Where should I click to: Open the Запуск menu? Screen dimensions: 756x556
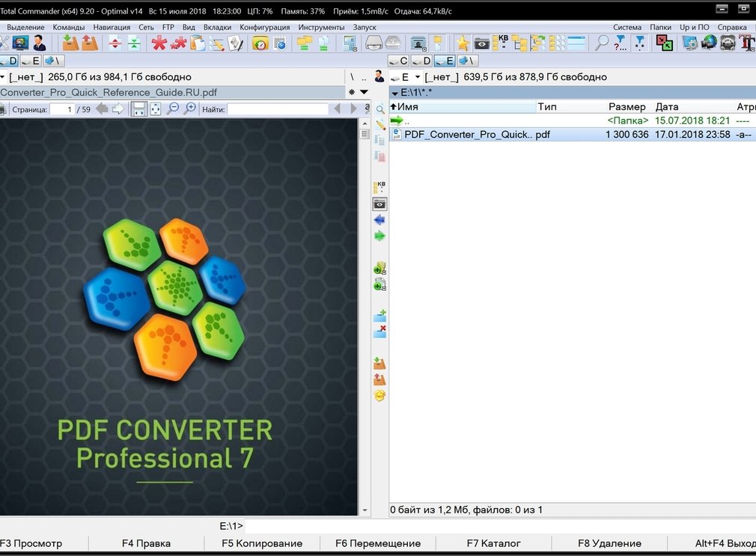365,27
